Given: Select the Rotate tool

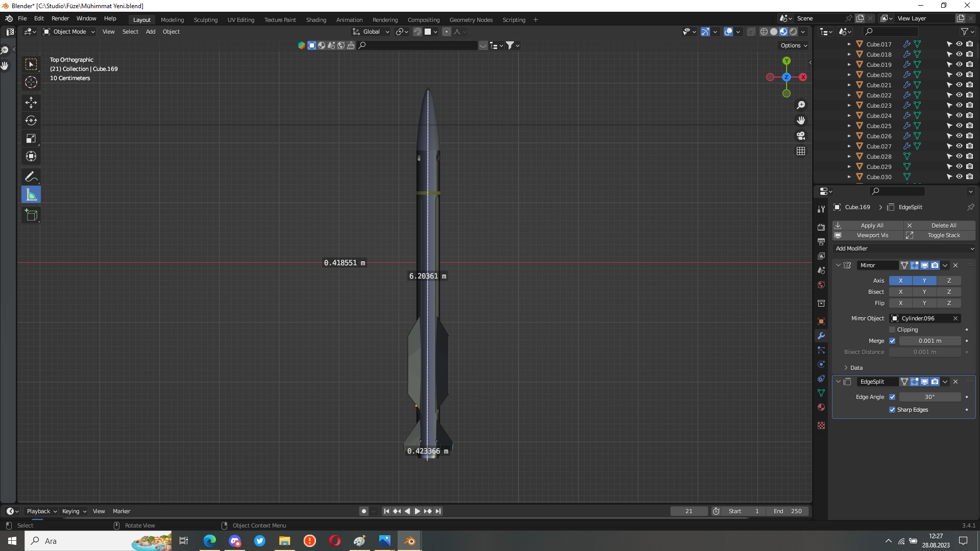Looking at the screenshot, I should [31, 120].
